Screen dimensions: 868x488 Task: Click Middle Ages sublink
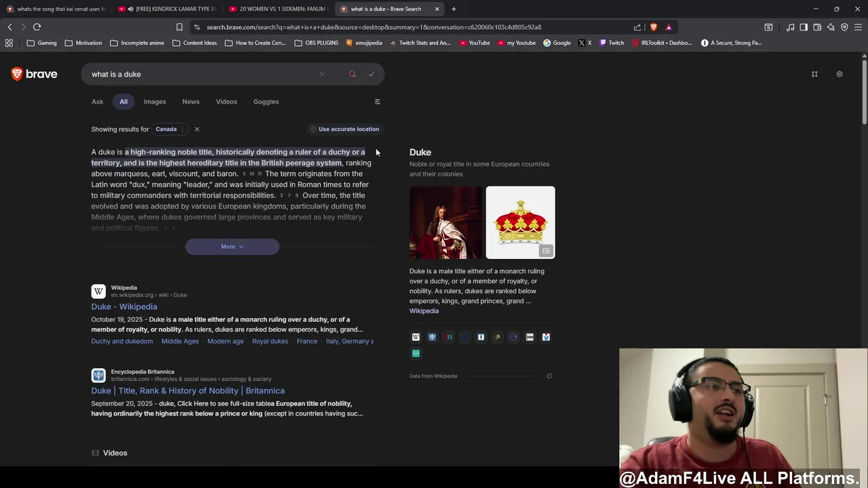(x=180, y=341)
